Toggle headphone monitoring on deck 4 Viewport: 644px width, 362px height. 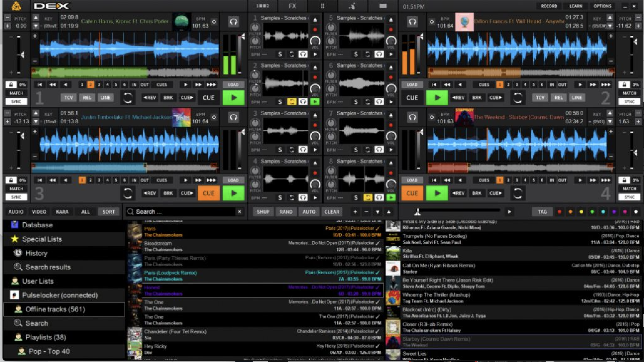(x=412, y=117)
